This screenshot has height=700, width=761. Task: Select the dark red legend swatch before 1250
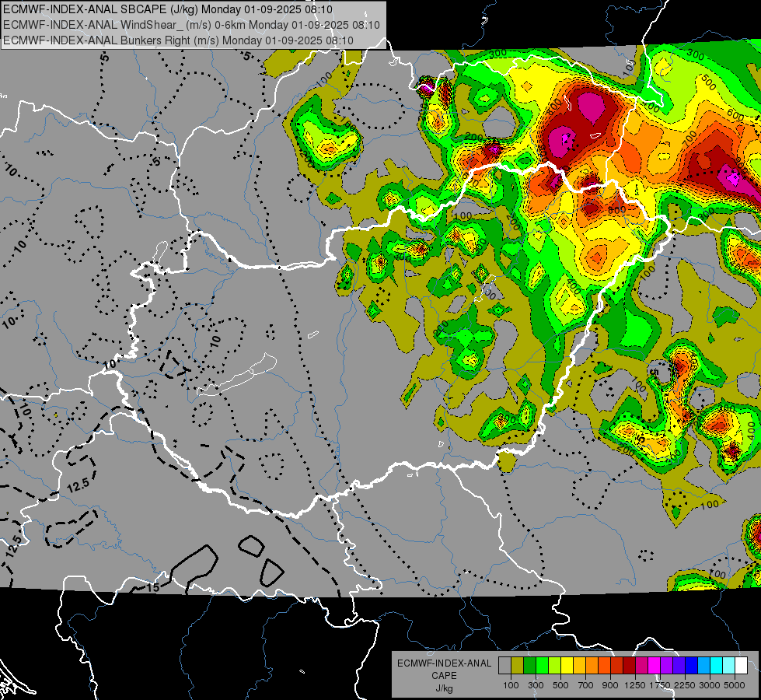[630, 666]
